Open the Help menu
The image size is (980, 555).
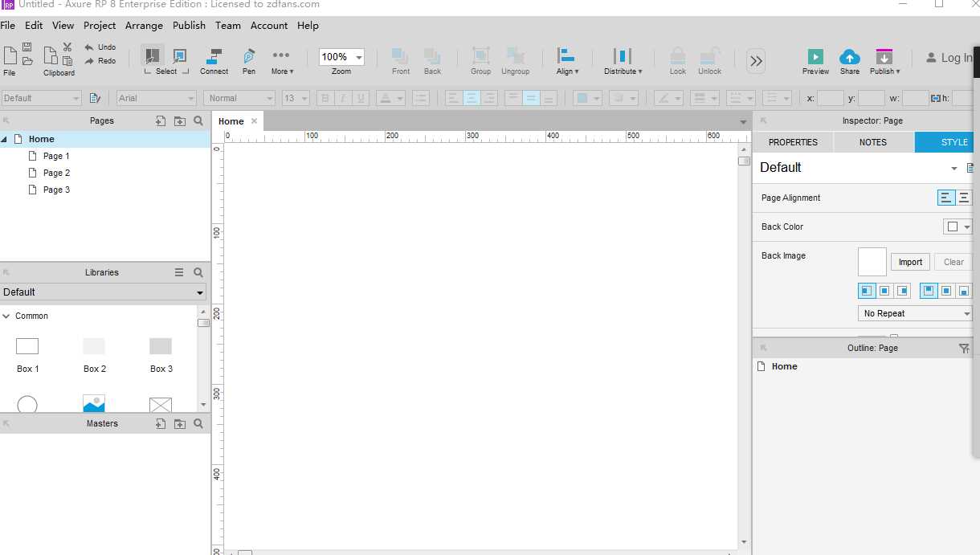click(308, 26)
